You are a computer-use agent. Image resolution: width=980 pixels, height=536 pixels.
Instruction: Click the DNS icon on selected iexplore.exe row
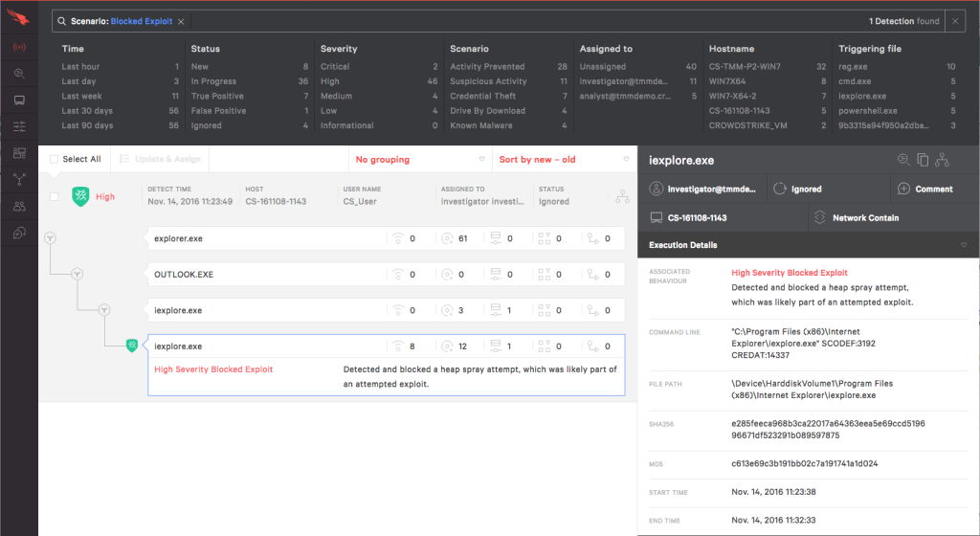pyautogui.click(x=447, y=346)
